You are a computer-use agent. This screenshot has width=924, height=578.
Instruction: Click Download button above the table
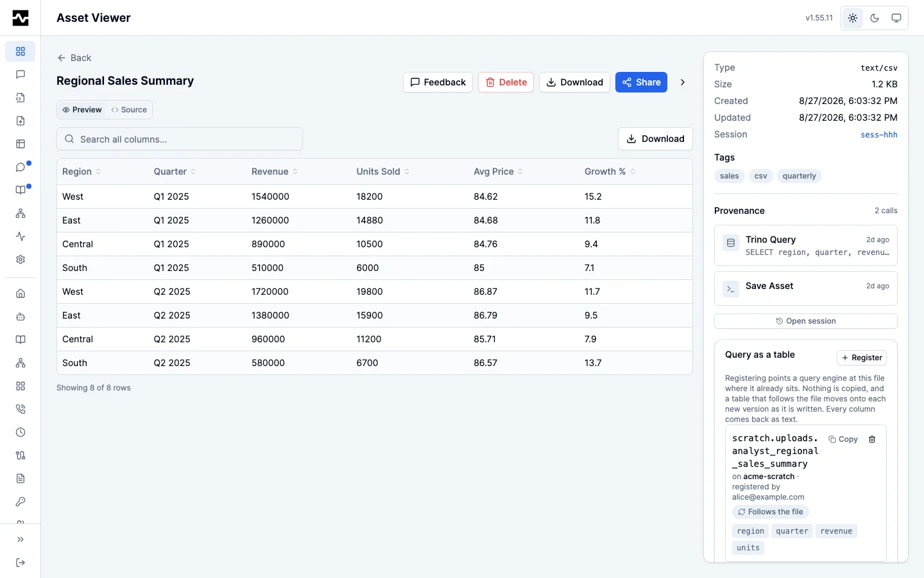(x=655, y=139)
